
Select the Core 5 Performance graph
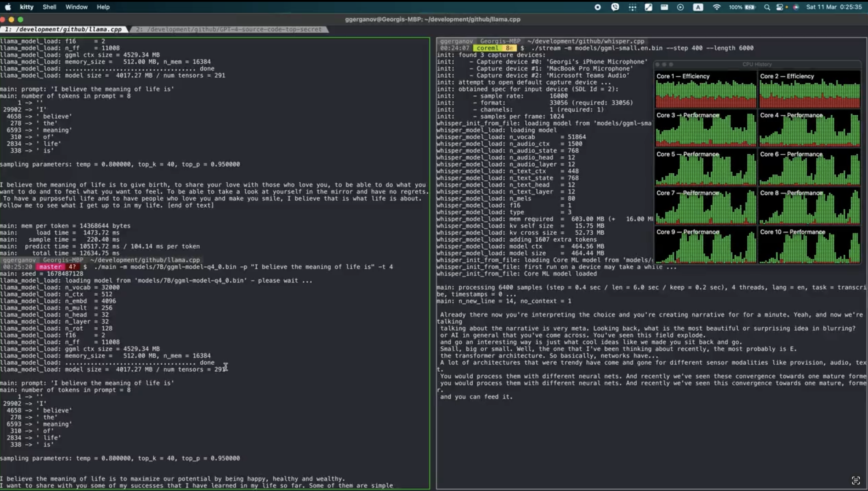coord(706,167)
